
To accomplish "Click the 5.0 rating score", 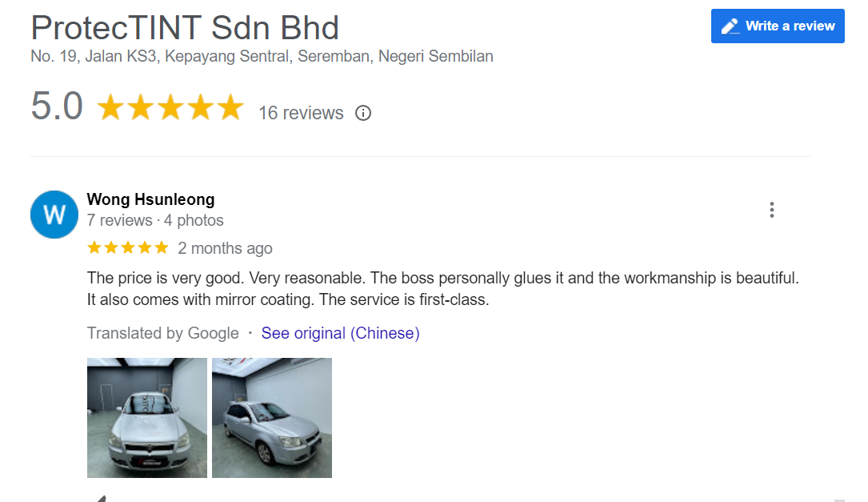I will [55, 105].
